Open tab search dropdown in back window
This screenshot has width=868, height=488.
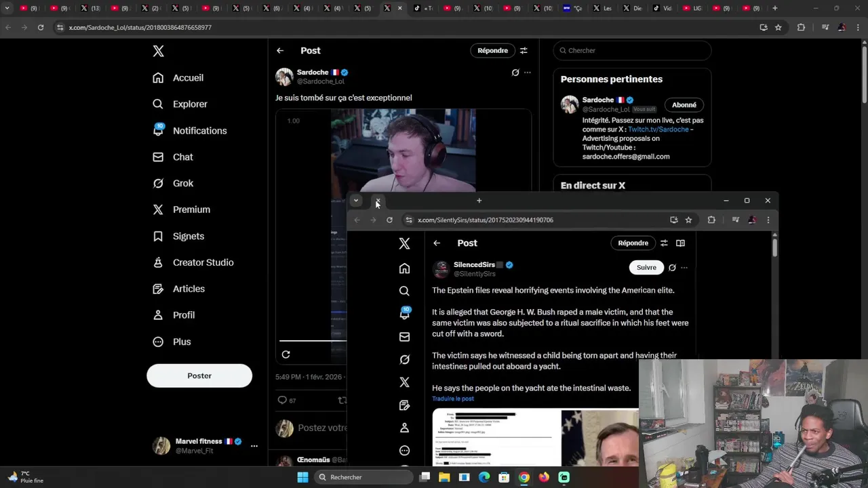coord(7,8)
